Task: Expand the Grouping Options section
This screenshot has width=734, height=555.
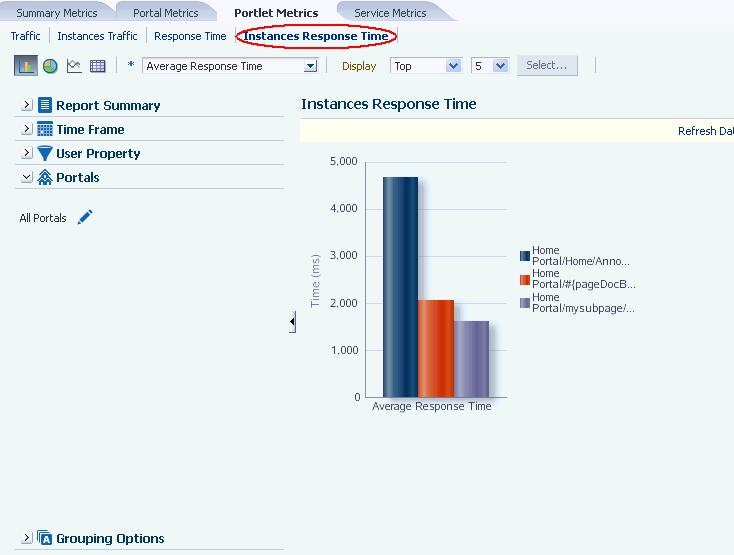Action: coord(27,538)
